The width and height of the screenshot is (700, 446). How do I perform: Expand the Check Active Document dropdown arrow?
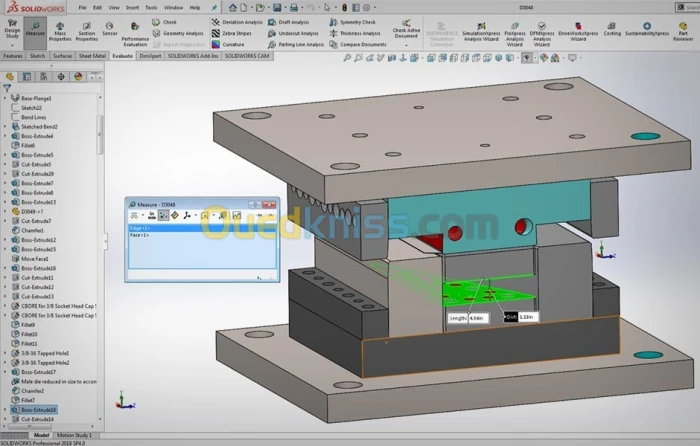click(x=406, y=46)
